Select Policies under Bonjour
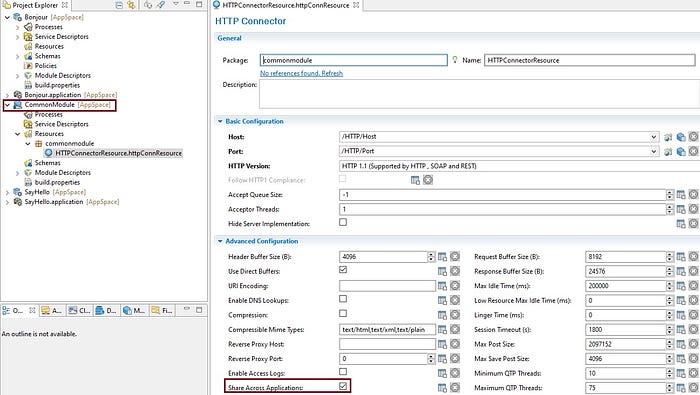 [x=46, y=66]
